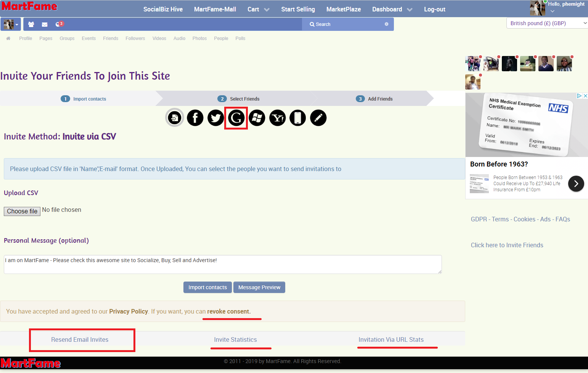Click Choose file to upload CSV
588x373 pixels.
coord(22,211)
